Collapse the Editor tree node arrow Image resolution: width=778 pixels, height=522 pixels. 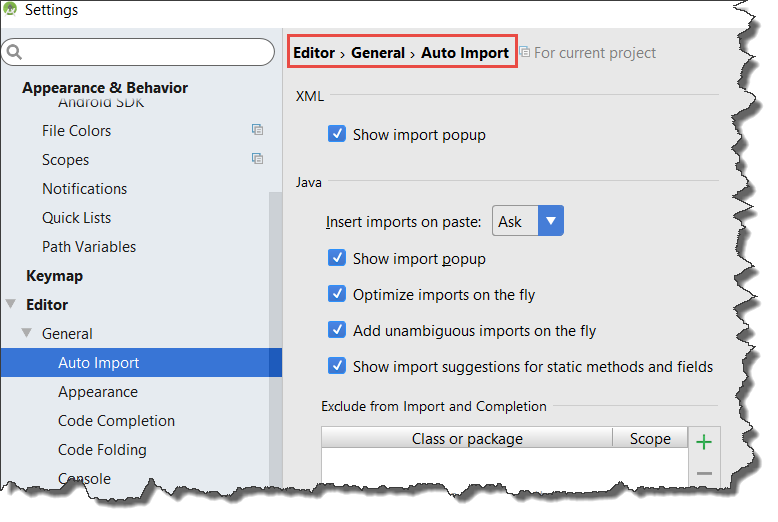(10, 304)
